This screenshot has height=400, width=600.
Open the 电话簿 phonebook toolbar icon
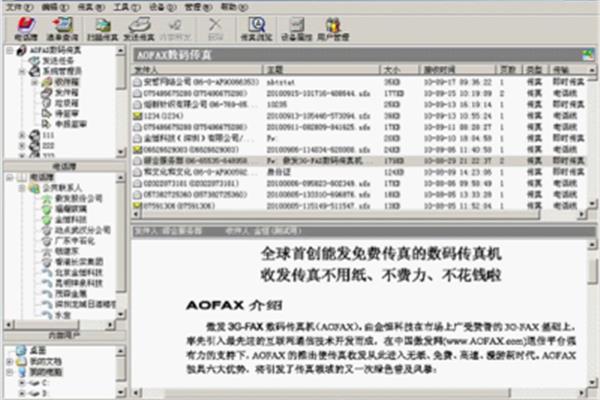click(26, 29)
